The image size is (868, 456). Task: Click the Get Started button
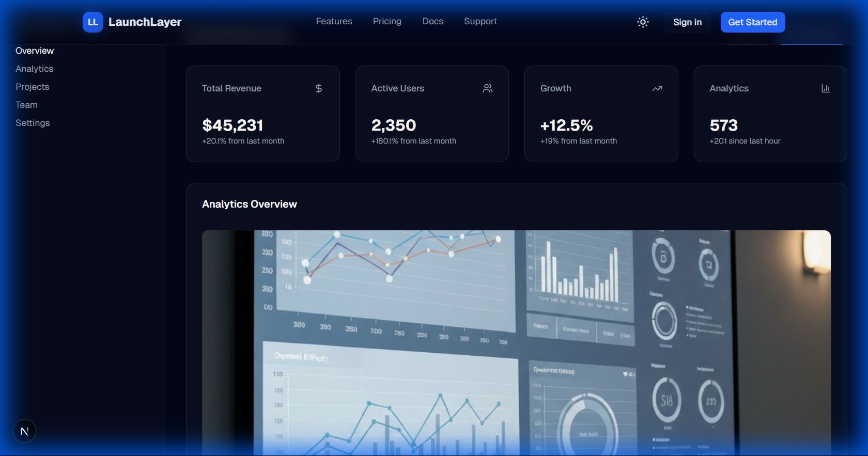coord(753,22)
